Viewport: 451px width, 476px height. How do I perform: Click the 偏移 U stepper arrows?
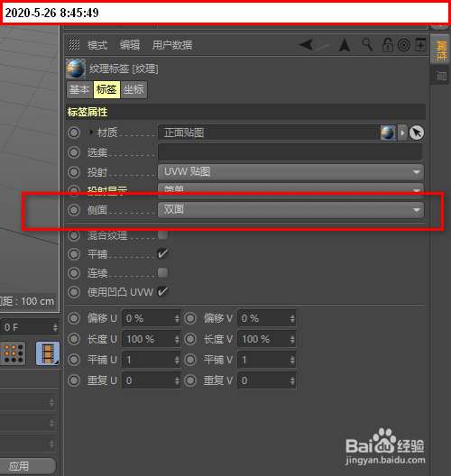click(177, 318)
